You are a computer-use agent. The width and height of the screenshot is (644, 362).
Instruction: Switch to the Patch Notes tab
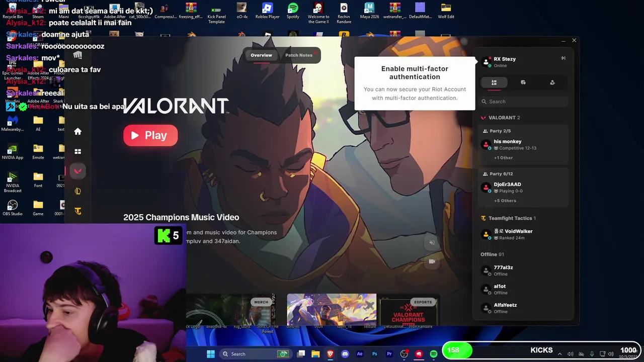point(299,55)
